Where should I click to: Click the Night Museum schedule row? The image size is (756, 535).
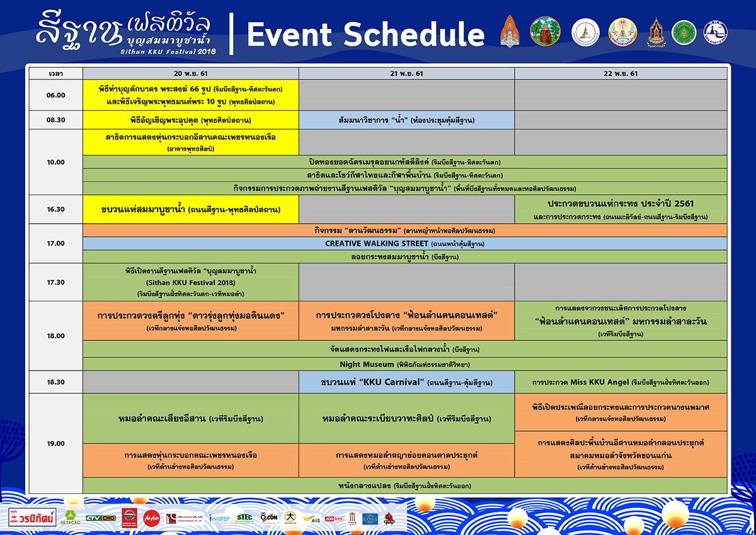[x=404, y=364]
